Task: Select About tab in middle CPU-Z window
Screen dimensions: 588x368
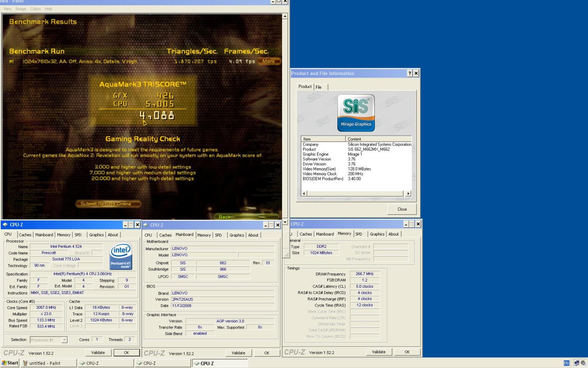Action: click(253, 235)
